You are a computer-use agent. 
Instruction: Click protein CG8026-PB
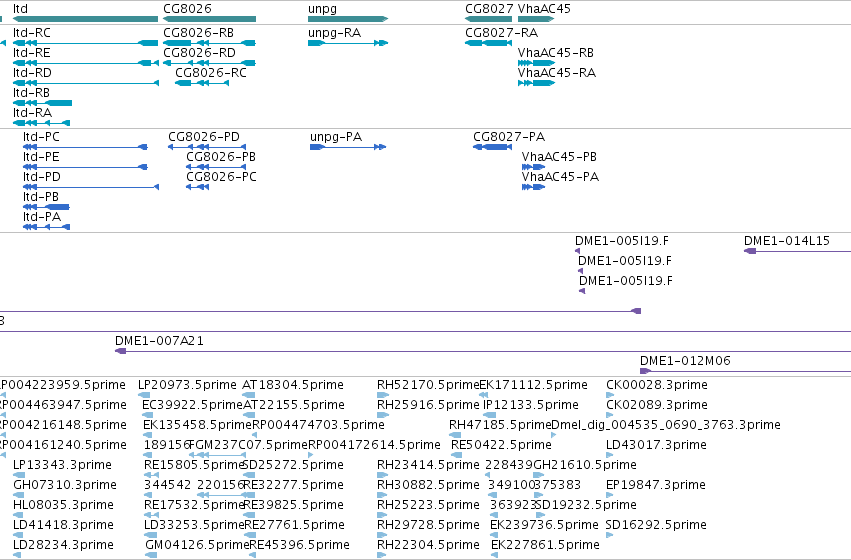pyautogui.click(x=221, y=157)
